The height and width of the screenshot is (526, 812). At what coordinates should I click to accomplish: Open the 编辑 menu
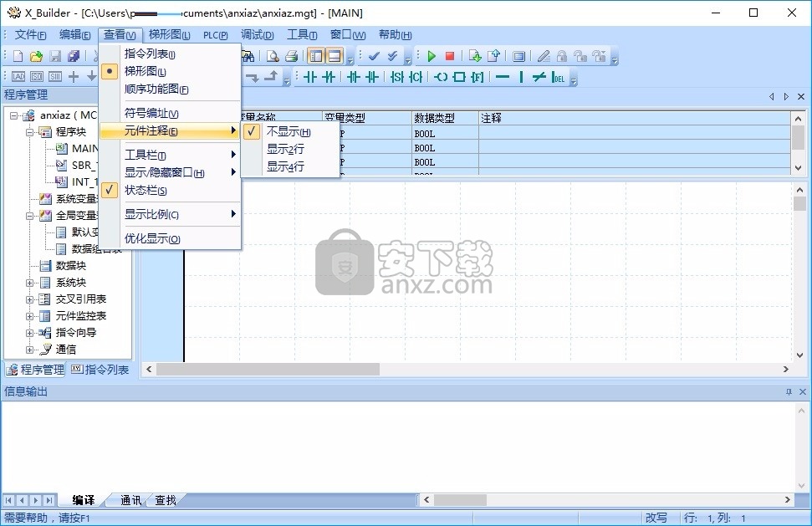pos(75,34)
